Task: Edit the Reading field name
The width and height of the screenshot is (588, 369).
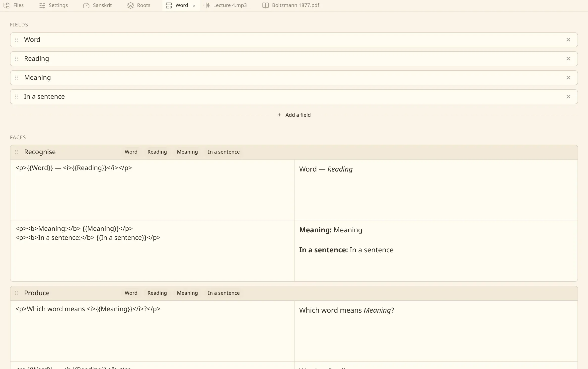Action: pos(292,59)
